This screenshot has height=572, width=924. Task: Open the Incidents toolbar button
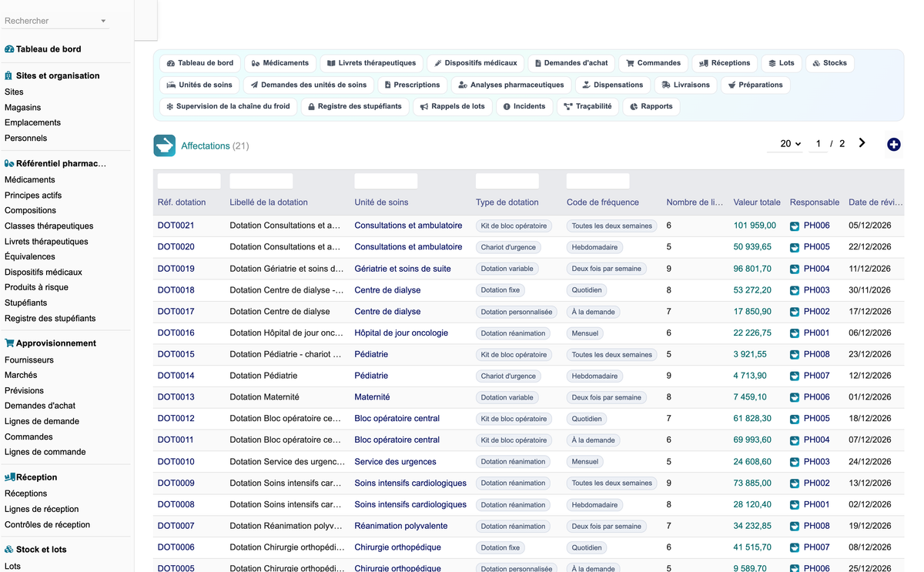pos(524,106)
